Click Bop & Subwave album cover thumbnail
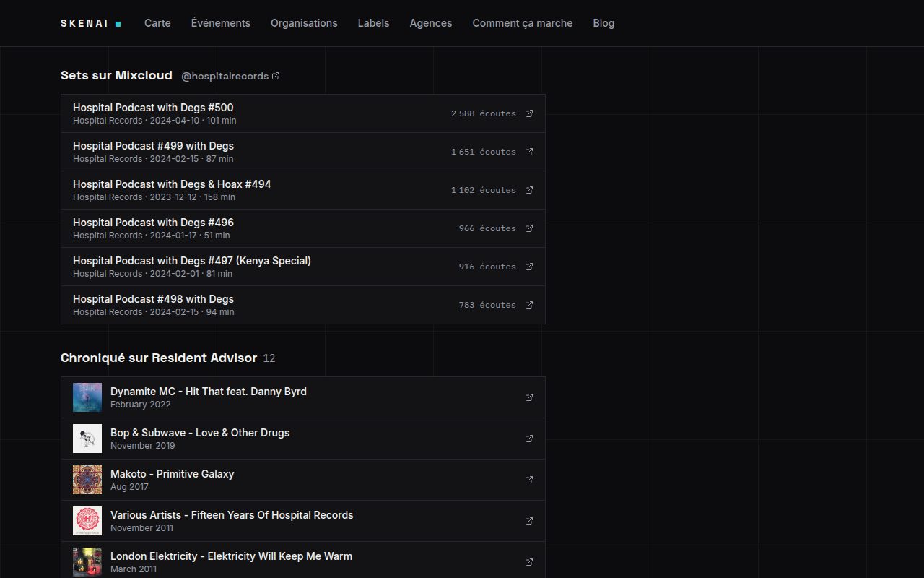 tap(87, 439)
